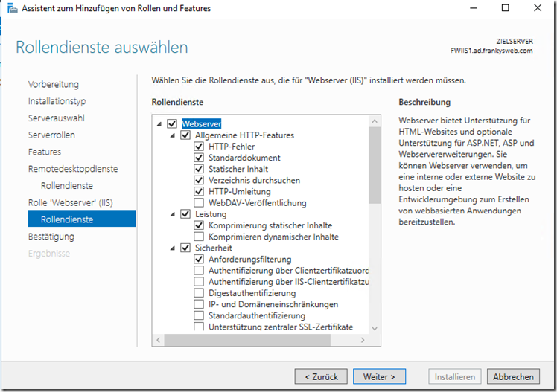This screenshot has width=557, height=392.
Task: Check Komprimieren dynamischer Inhalte option
Action: pyautogui.click(x=199, y=237)
